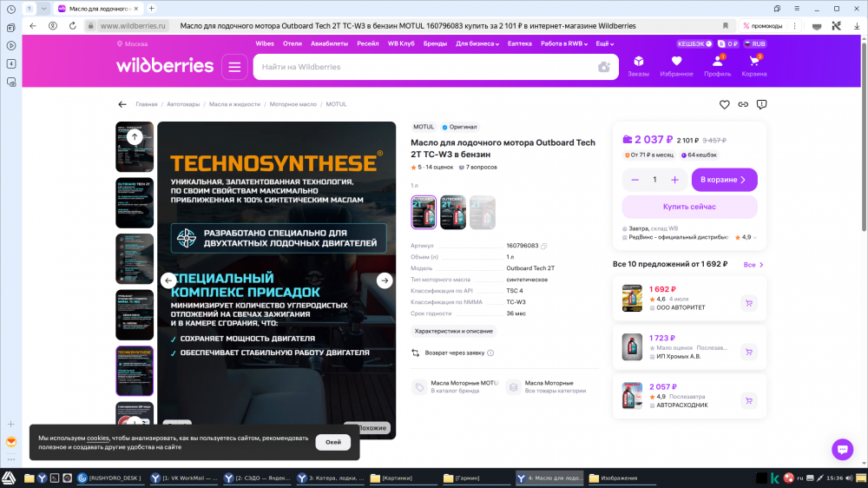The image size is (868, 488).
Task: Expand seller rating 4,9 chevron
Action: [x=755, y=238]
